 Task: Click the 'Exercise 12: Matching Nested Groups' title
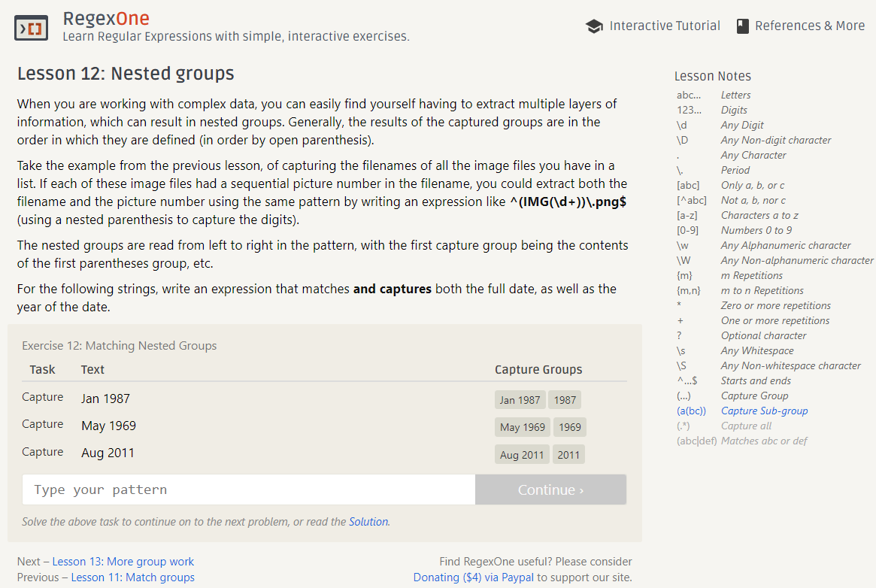tap(119, 346)
